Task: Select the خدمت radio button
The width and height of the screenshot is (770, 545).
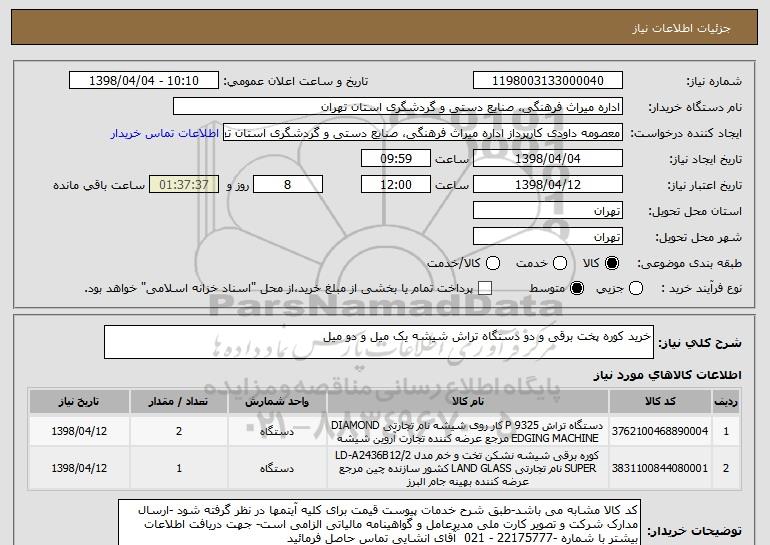Action: pyautogui.click(x=560, y=263)
